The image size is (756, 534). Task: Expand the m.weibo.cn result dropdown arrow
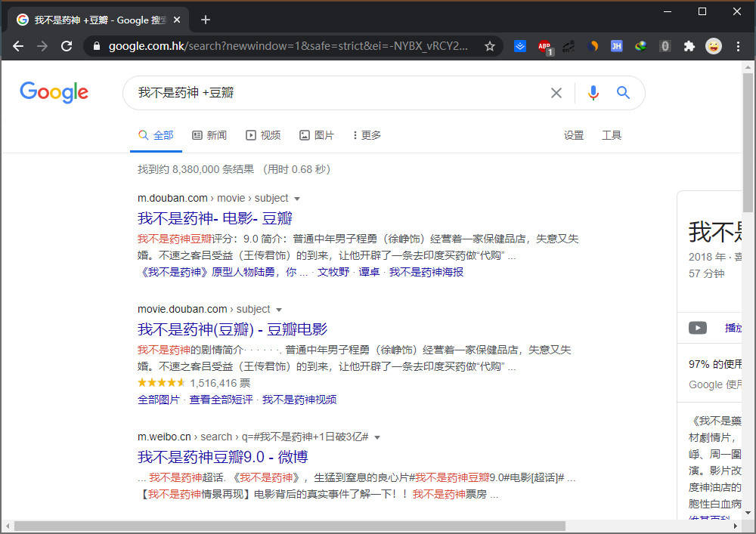point(378,436)
